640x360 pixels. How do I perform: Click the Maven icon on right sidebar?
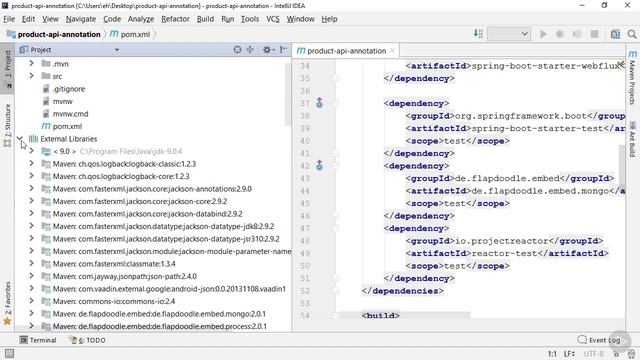tap(632, 54)
